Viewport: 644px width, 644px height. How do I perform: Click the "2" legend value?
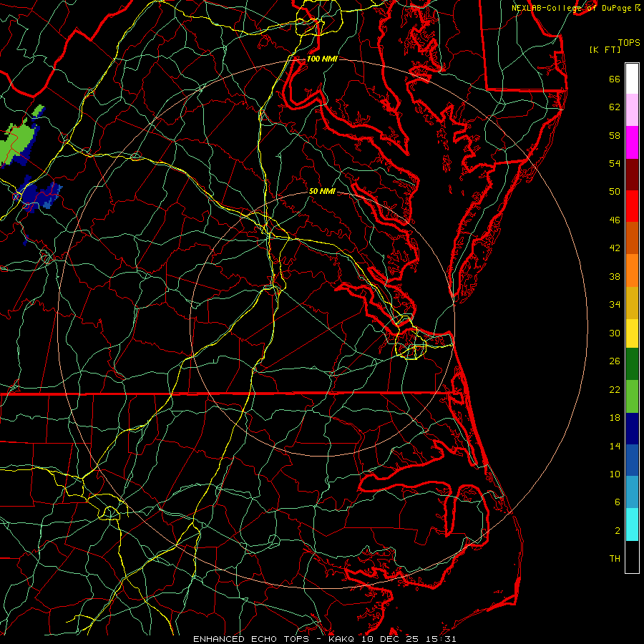(617, 531)
